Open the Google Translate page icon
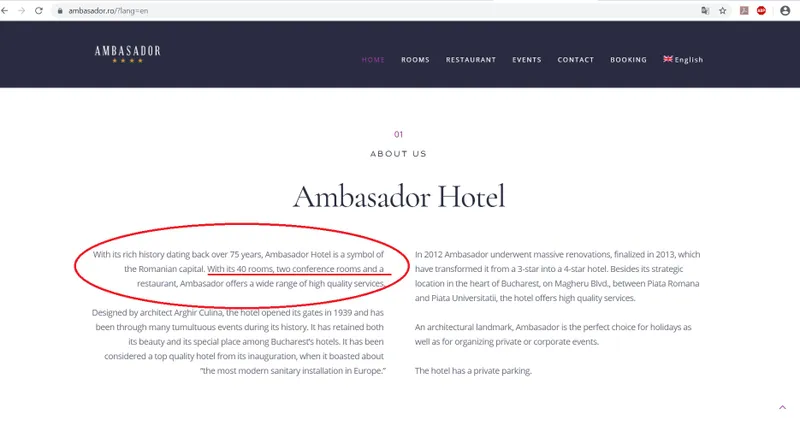 tap(704, 10)
